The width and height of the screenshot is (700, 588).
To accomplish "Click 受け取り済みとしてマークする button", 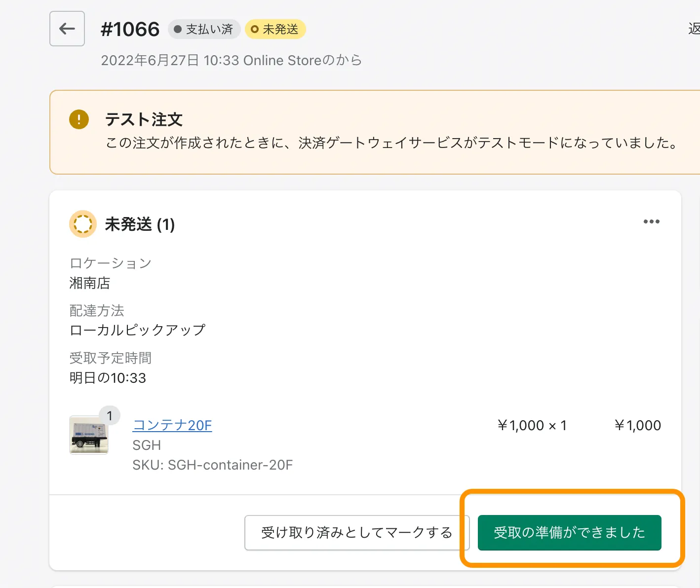I will point(356,532).
